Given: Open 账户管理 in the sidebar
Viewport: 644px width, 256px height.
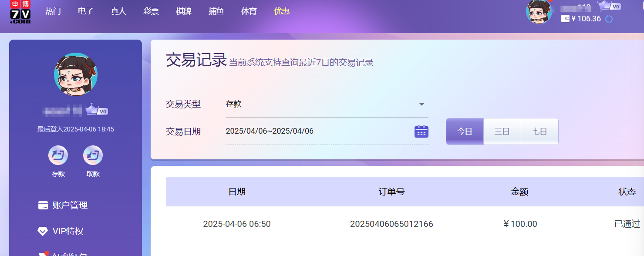Looking at the screenshot, I should pos(70,205).
